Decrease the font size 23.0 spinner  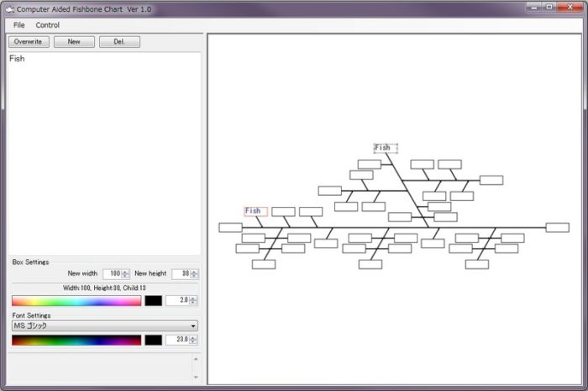tap(195, 343)
